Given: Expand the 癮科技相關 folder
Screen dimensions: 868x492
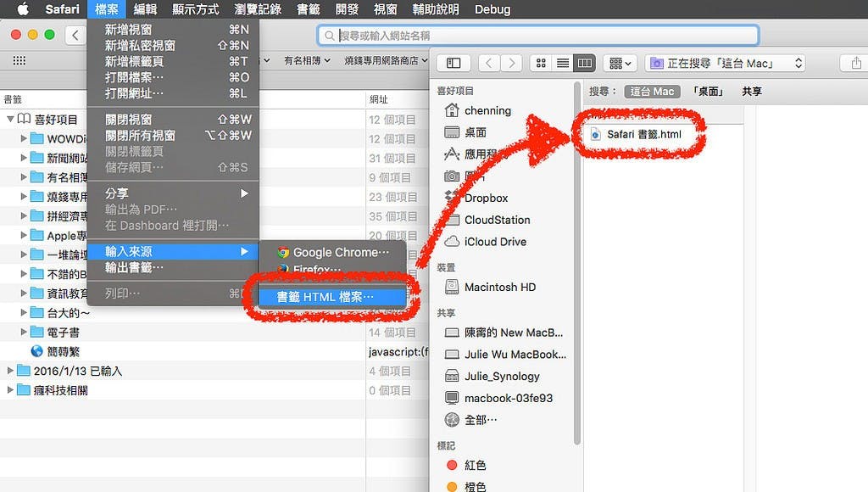Looking at the screenshot, I should [10, 390].
